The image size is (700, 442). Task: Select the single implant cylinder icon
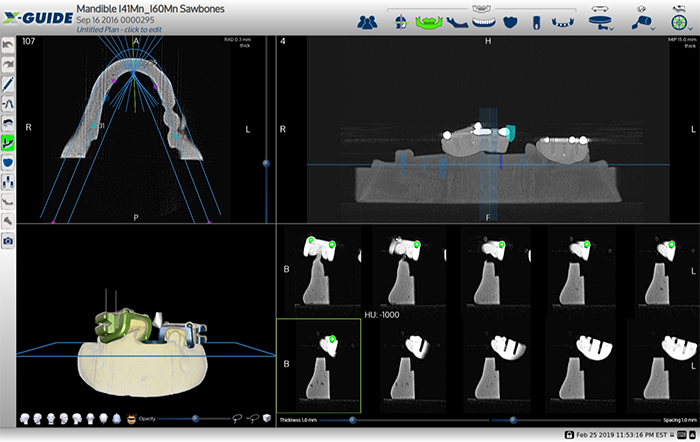535,20
